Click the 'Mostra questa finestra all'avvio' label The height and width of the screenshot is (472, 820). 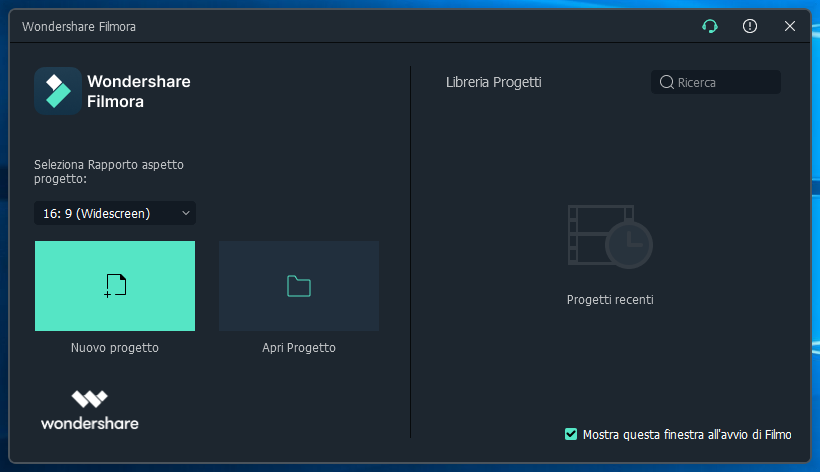pyautogui.click(x=687, y=434)
